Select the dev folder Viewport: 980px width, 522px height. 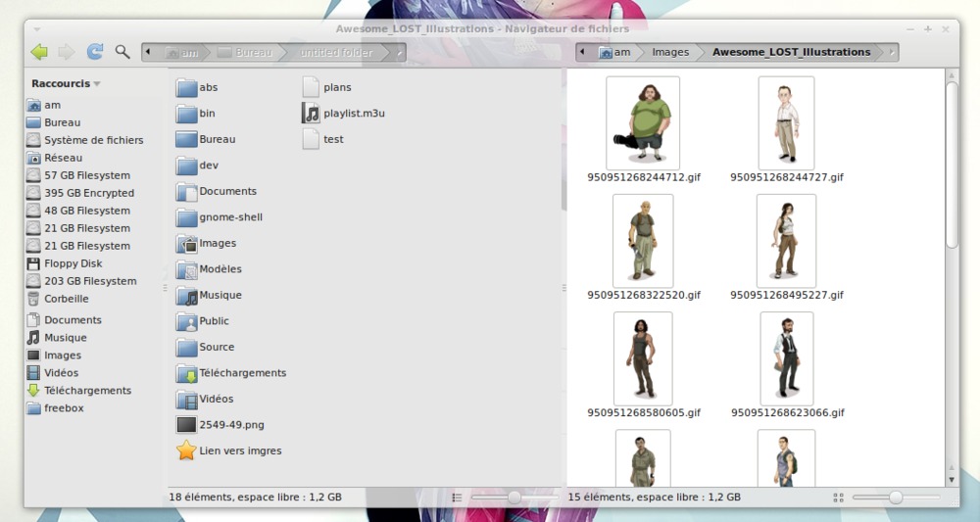(197, 166)
